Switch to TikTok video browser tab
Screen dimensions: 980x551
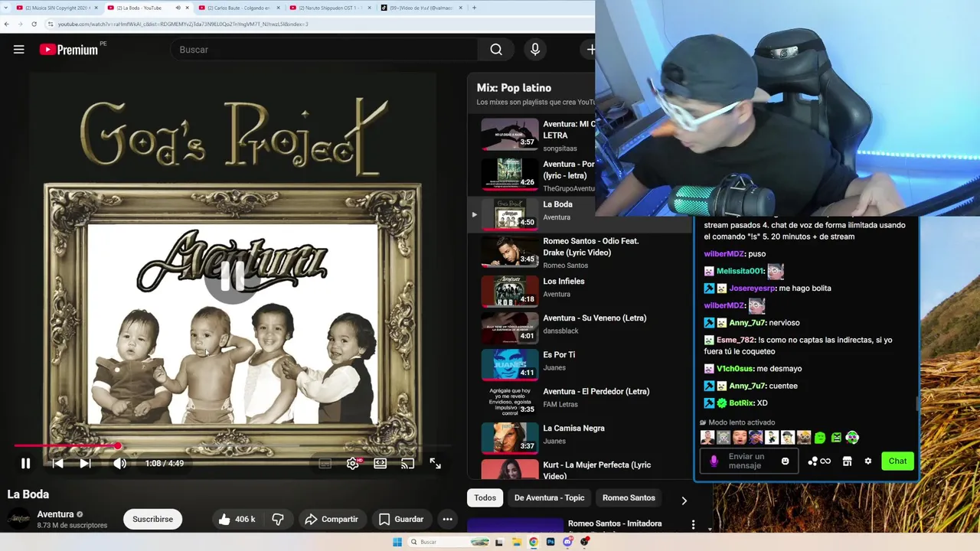coord(421,8)
